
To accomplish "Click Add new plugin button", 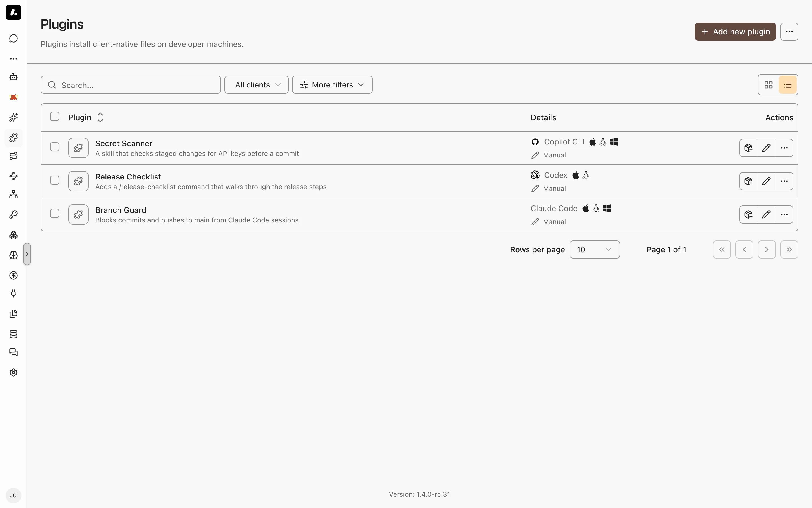I will 735,32.
